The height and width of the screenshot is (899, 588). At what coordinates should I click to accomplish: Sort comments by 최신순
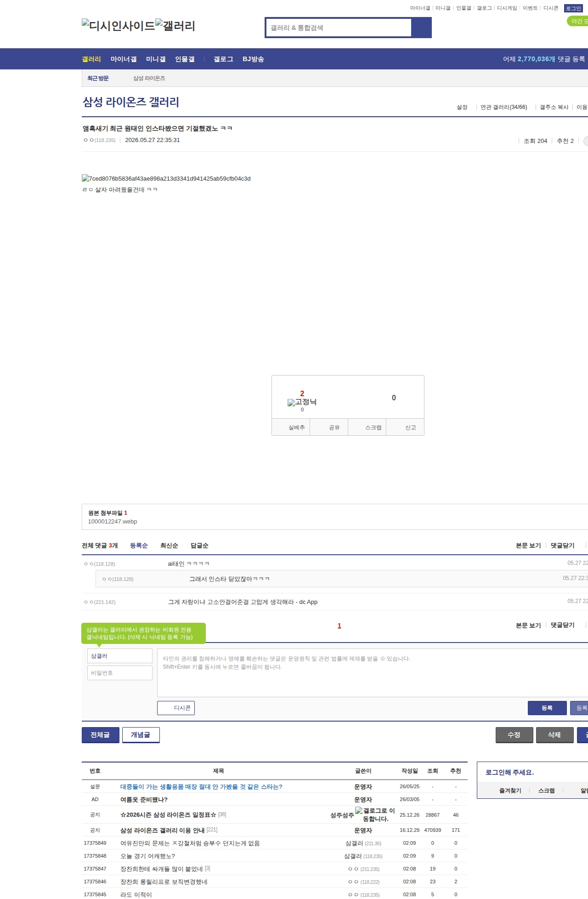pos(169,546)
